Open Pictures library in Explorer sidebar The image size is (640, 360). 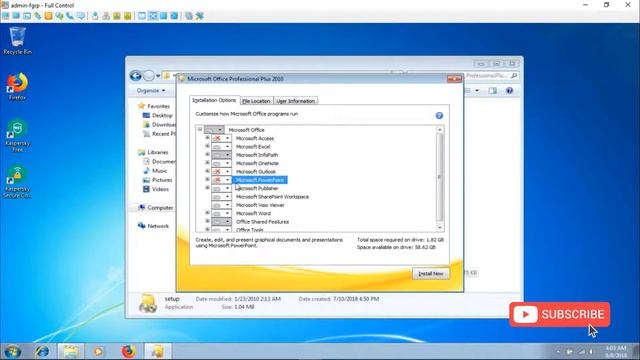tap(158, 180)
